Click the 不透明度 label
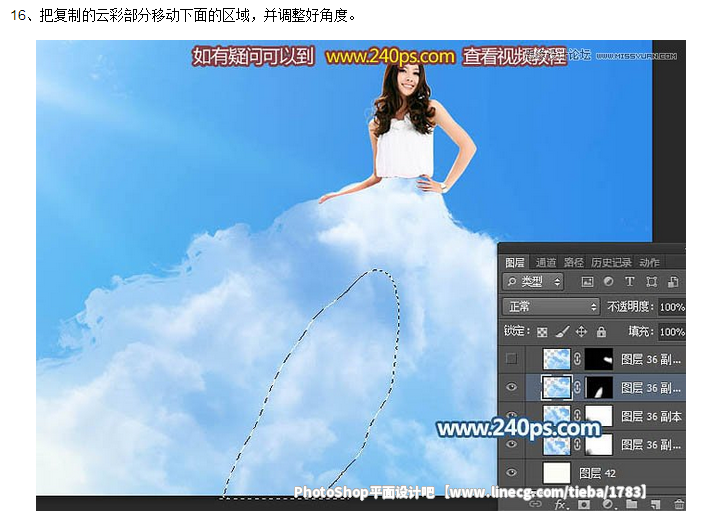702x511 pixels. [x=630, y=307]
